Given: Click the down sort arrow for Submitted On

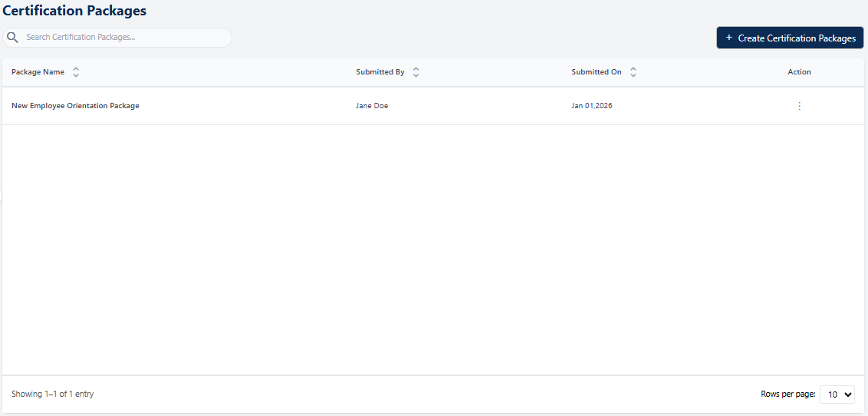Looking at the screenshot, I should pos(633,76).
